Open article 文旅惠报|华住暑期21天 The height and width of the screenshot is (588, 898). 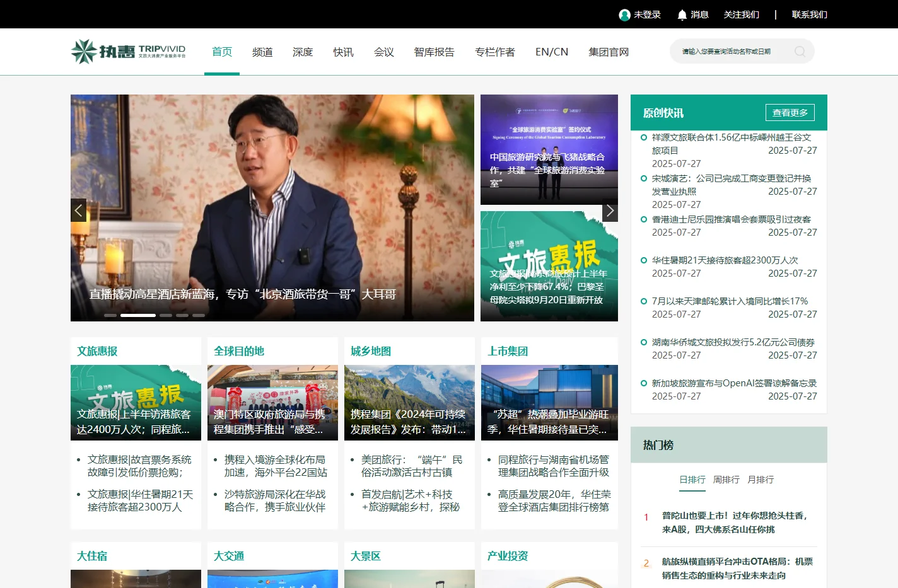[x=141, y=500]
